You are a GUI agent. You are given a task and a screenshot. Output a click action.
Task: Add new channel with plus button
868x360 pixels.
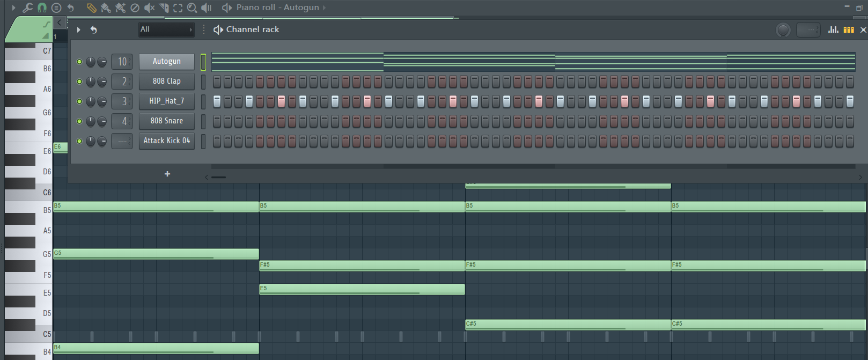tap(167, 174)
